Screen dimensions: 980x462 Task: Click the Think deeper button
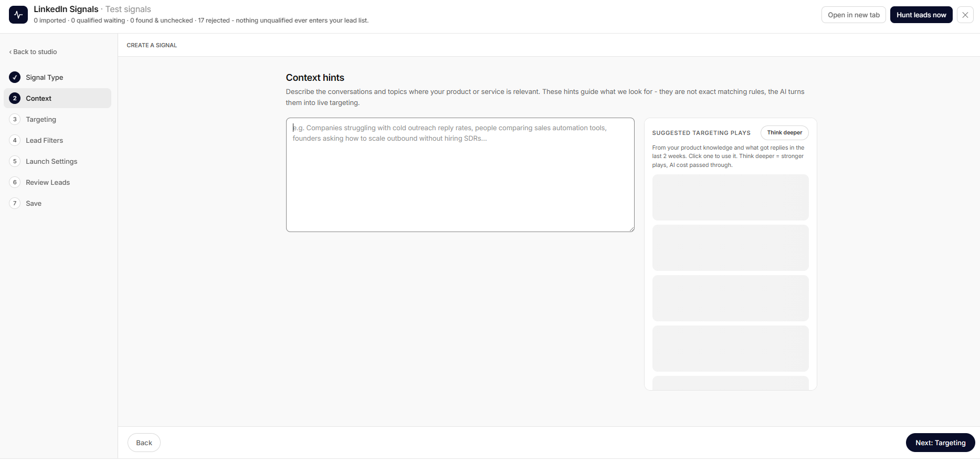point(784,133)
